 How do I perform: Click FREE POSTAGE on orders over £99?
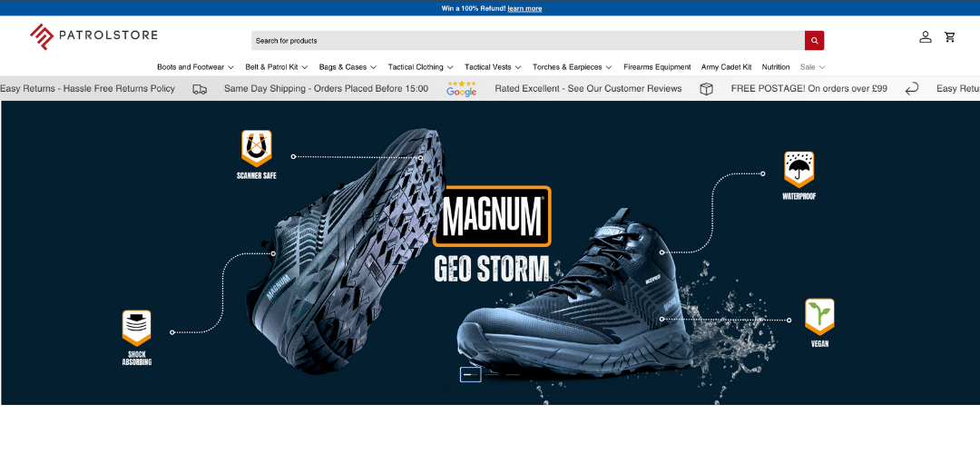coord(809,89)
